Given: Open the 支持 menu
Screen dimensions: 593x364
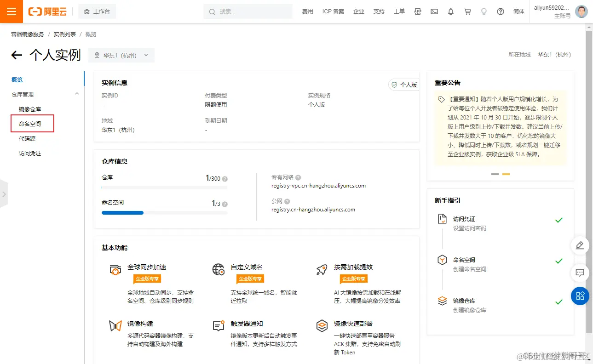Looking at the screenshot, I should coord(379,11).
